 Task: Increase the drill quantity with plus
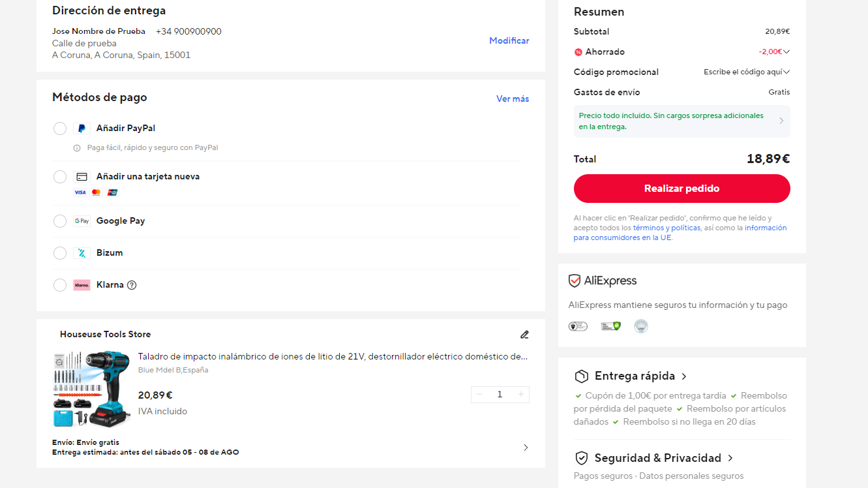click(521, 394)
